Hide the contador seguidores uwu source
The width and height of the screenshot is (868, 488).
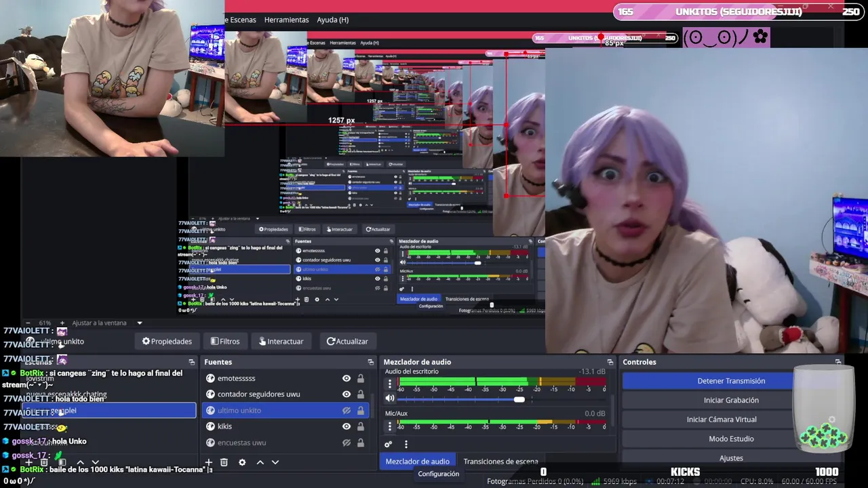pos(347,394)
